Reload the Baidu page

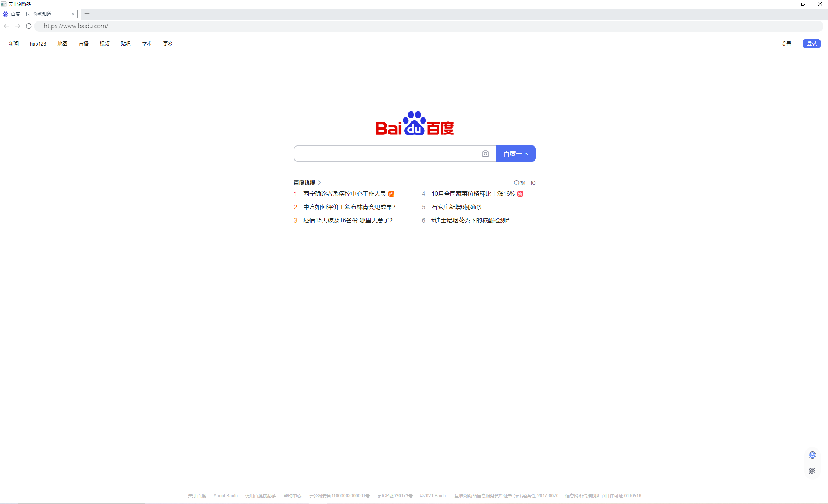(29, 26)
